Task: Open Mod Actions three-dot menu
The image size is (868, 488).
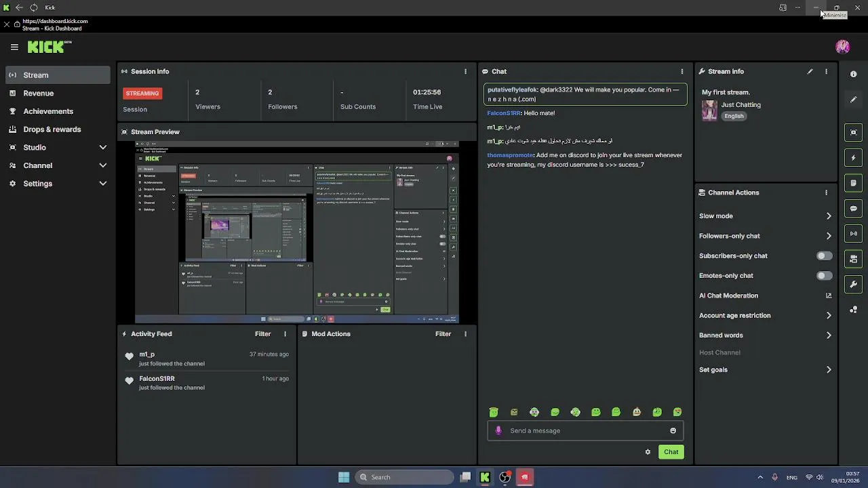Action: coord(465,333)
